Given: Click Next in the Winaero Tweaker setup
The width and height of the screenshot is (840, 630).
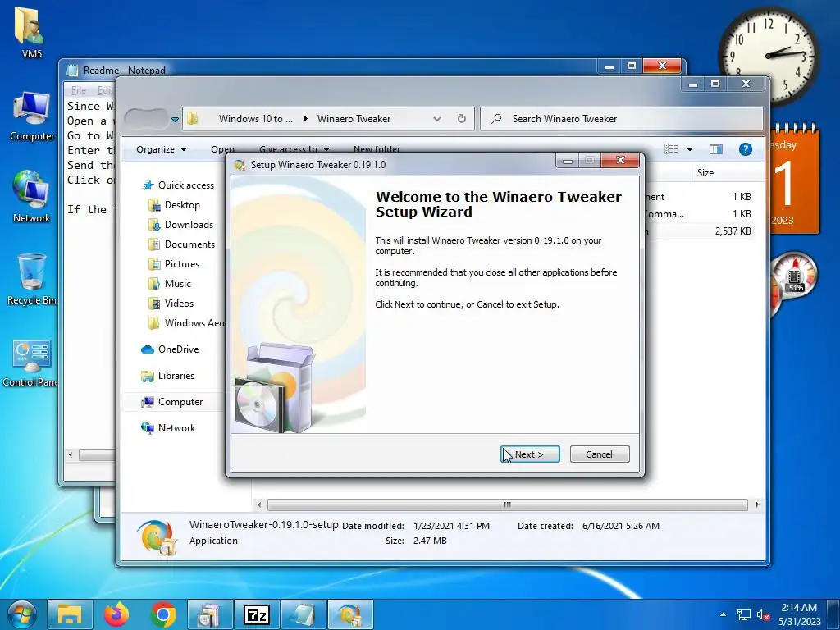Looking at the screenshot, I should [530, 454].
